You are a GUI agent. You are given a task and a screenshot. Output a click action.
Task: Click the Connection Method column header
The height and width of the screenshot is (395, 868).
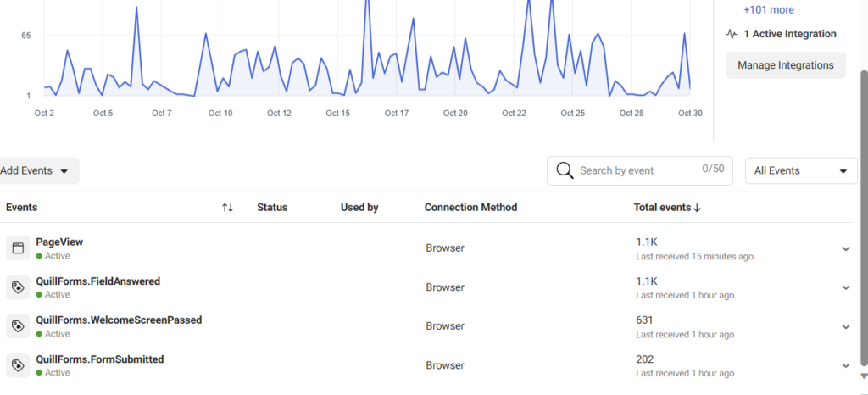coord(470,208)
